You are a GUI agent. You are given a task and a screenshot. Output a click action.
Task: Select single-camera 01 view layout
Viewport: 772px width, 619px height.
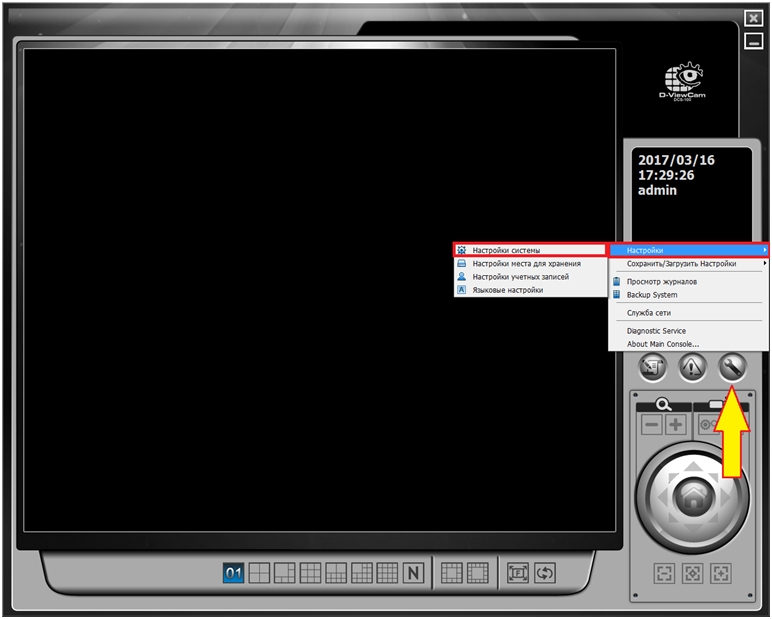234,573
